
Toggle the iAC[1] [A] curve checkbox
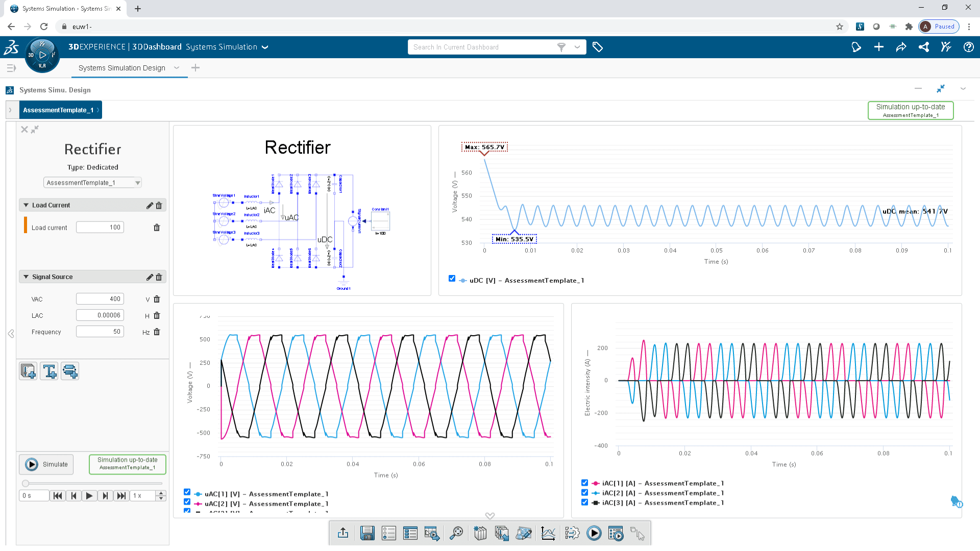pyautogui.click(x=584, y=483)
